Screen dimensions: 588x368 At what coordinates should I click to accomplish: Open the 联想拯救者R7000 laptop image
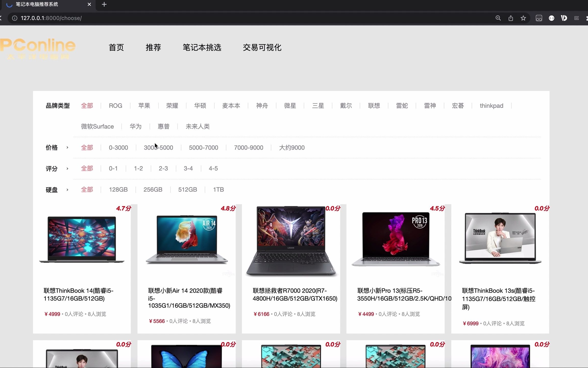coord(291,241)
